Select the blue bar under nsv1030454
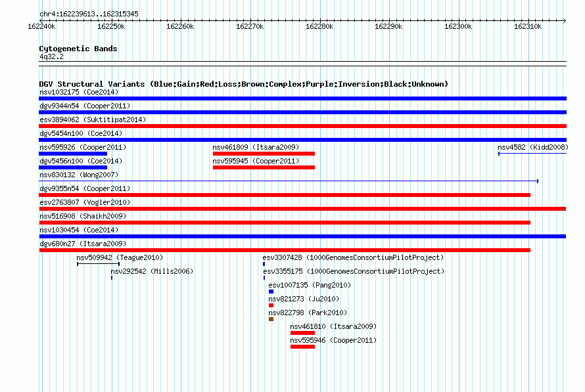The width and height of the screenshot is (585, 392). click(302, 236)
